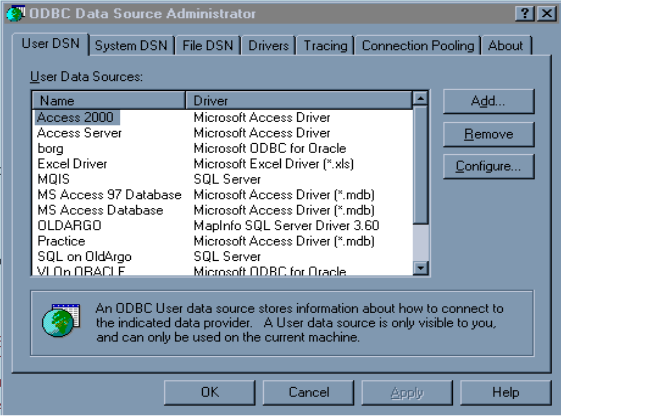
Task: Open the File DSN tab
Action: click(208, 45)
